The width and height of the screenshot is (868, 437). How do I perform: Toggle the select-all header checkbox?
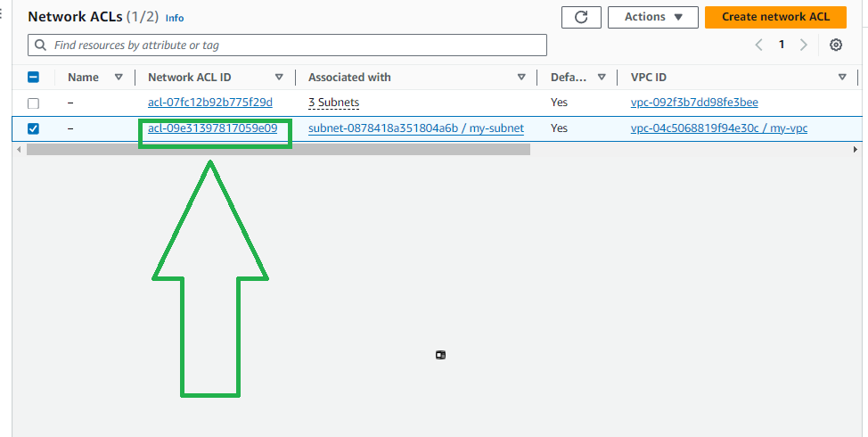33,77
